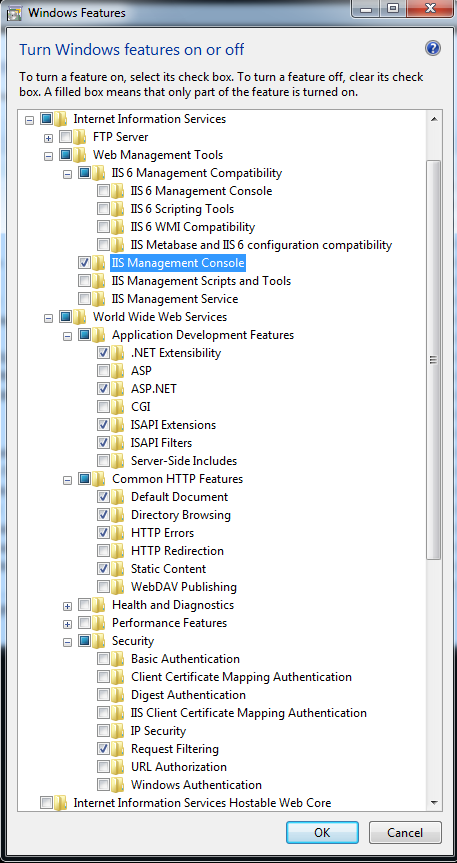
Task: Confirm changes with the OK button
Action: [322, 832]
